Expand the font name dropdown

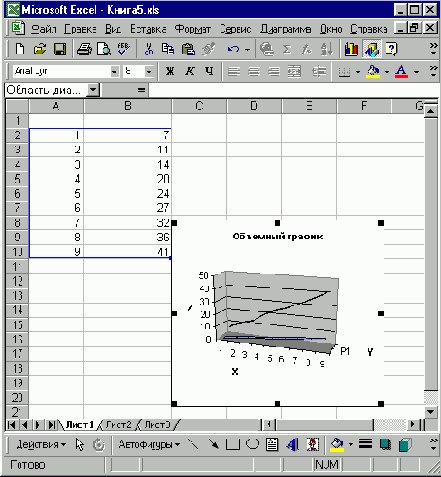[x=114, y=71]
